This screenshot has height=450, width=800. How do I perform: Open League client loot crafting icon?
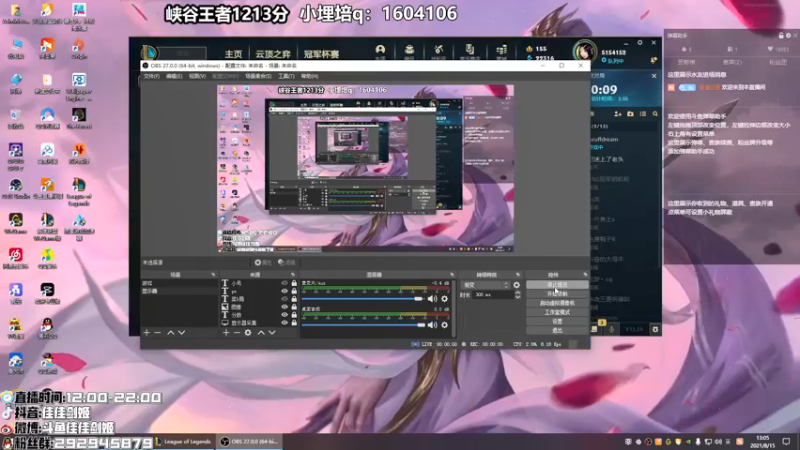[439, 51]
